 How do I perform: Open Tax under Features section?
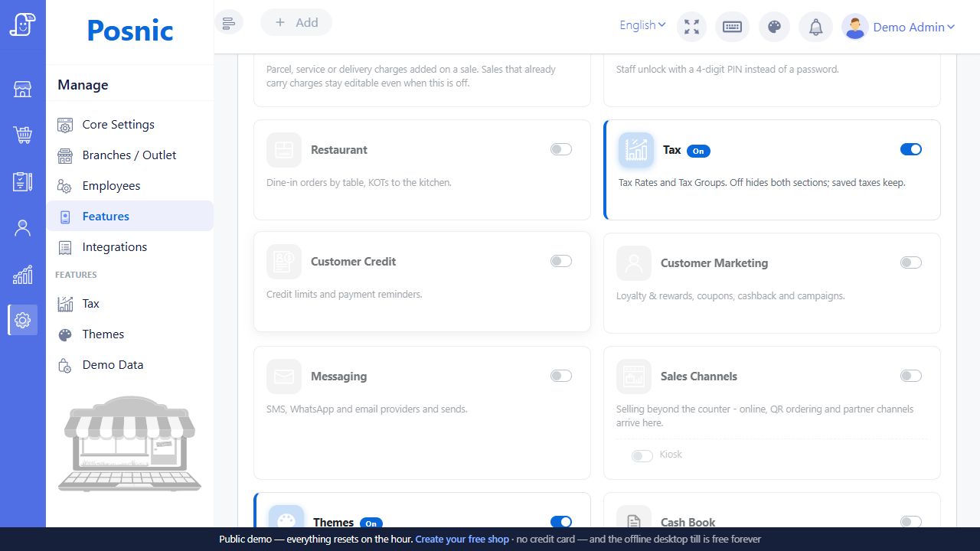(130, 303)
